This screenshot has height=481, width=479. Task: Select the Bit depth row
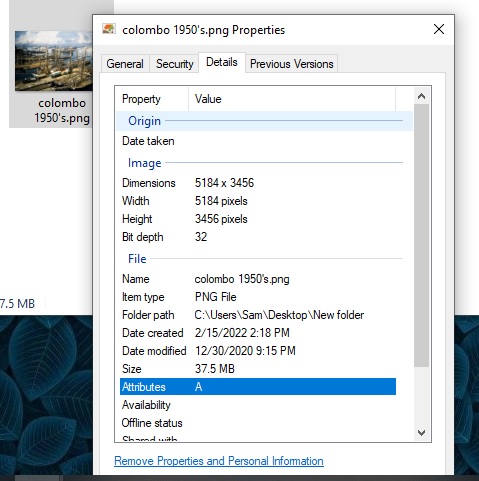(258, 237)
